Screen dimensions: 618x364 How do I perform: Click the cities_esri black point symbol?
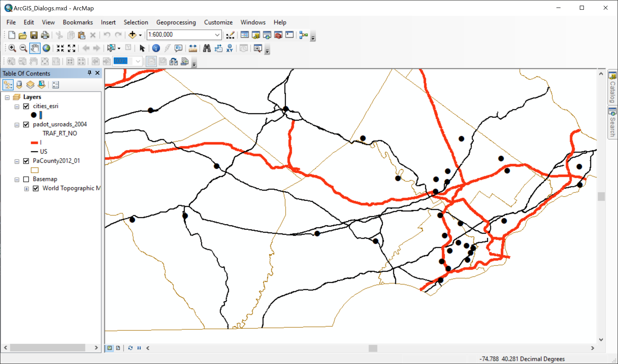(34, 115)
